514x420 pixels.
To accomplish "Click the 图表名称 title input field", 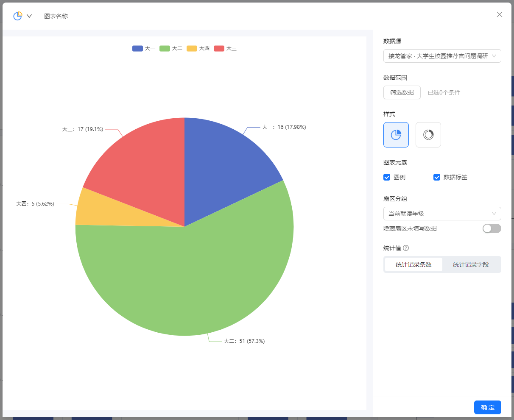I will pyautogui.click(x=56, y=16).
